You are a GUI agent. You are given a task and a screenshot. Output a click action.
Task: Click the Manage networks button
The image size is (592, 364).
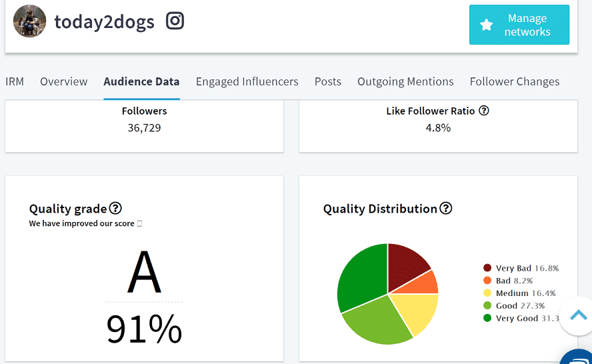519,25
